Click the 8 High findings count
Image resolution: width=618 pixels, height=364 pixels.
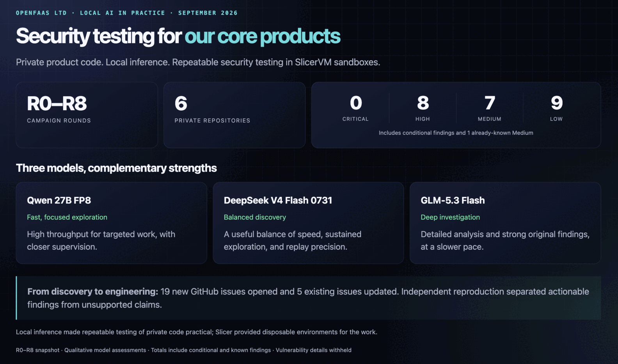click(423, 103)
